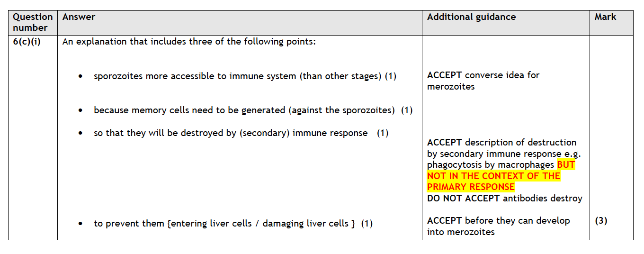The image size is (644, 254).
Task: Click the bullet dot before "because memory cells"
Action: point(81,111)
